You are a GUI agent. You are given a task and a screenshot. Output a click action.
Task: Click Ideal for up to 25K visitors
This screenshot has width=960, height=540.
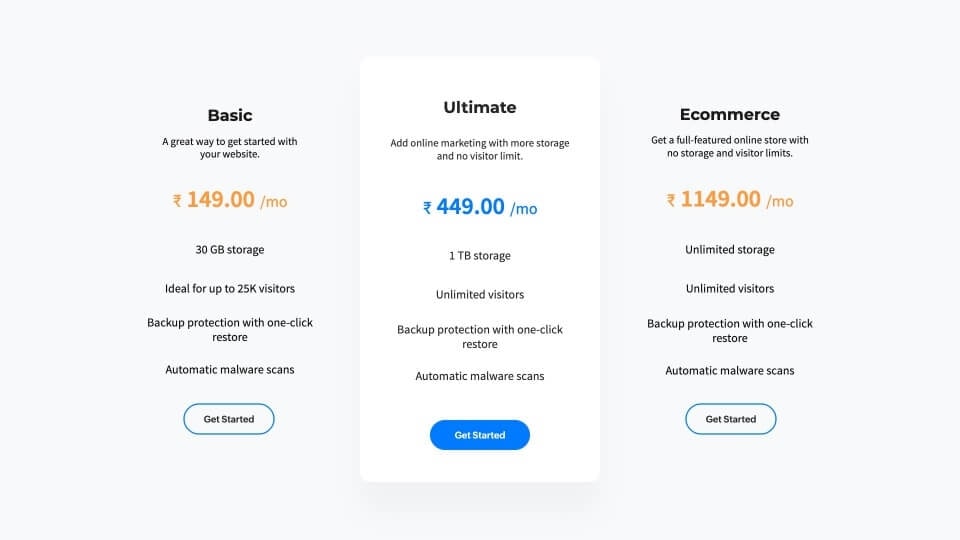[230, 288]
